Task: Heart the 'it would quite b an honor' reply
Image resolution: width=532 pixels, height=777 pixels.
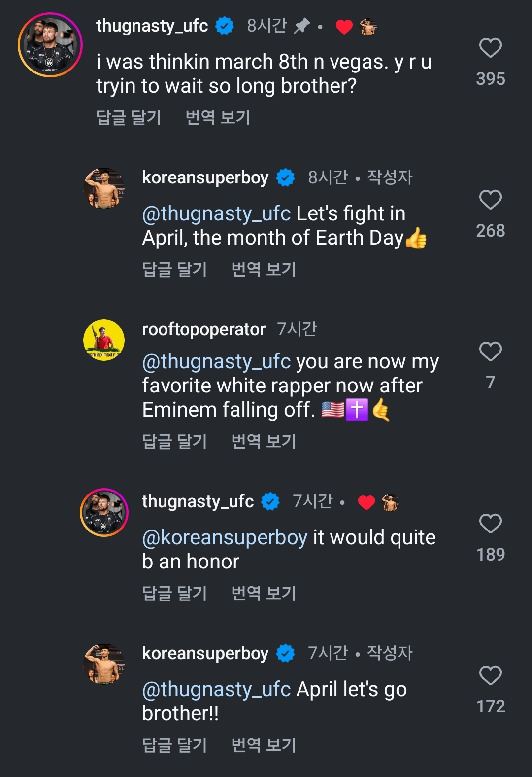Action: (490, 524)
